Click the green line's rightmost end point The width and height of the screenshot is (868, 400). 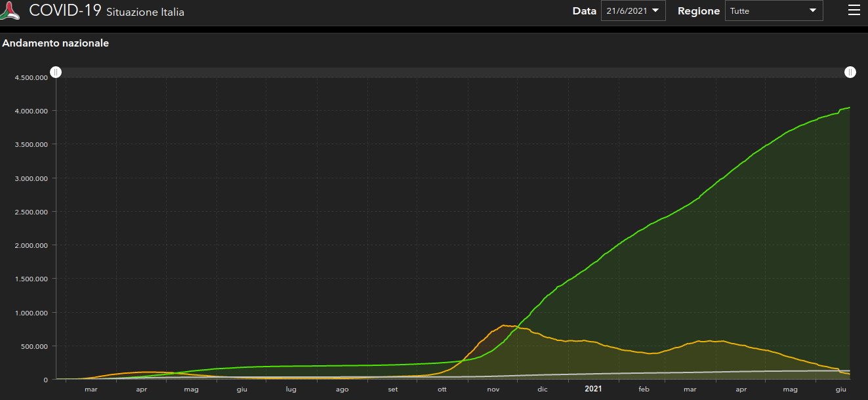click(x=850, y=108)
